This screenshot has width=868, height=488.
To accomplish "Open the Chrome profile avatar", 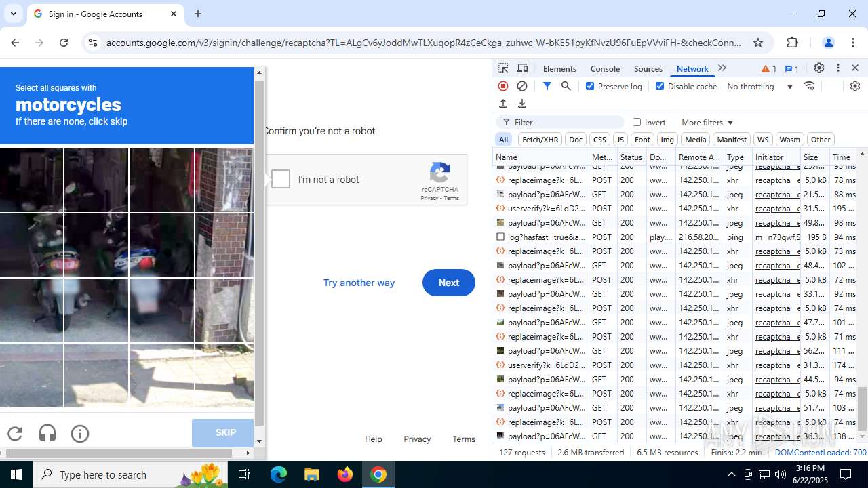I will [x=828, y=43].
